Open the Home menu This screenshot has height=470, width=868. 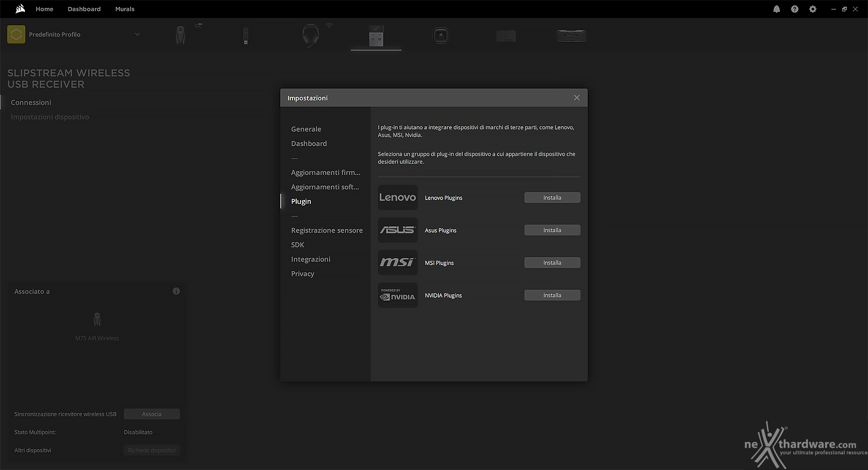coord(44,9)
